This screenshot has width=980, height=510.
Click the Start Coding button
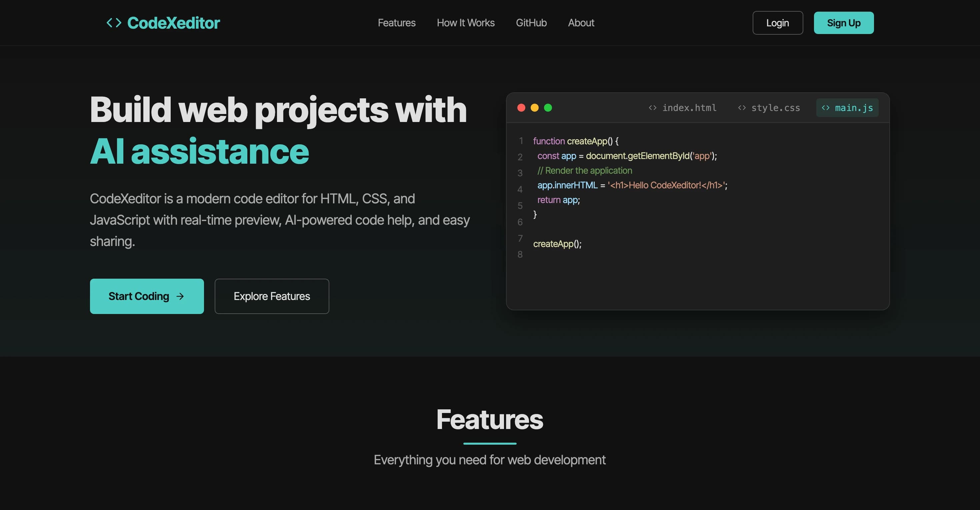click(147, 296)
